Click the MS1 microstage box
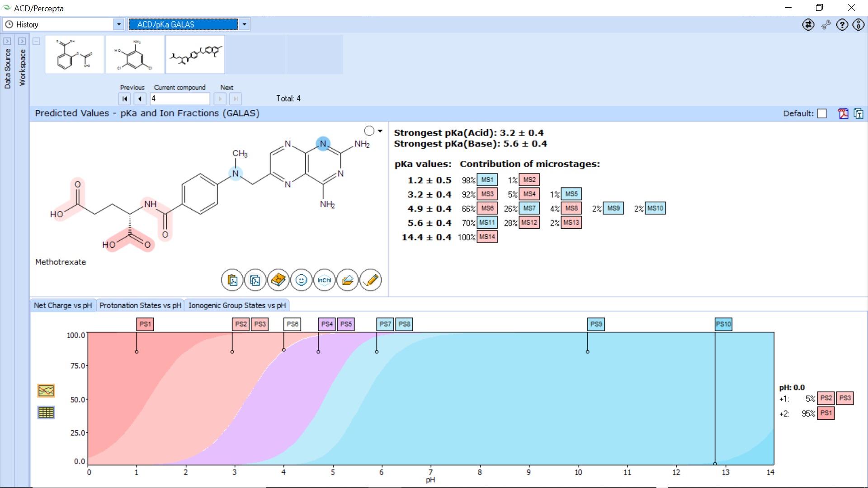The image size is (868, 488). pos(487,180)
